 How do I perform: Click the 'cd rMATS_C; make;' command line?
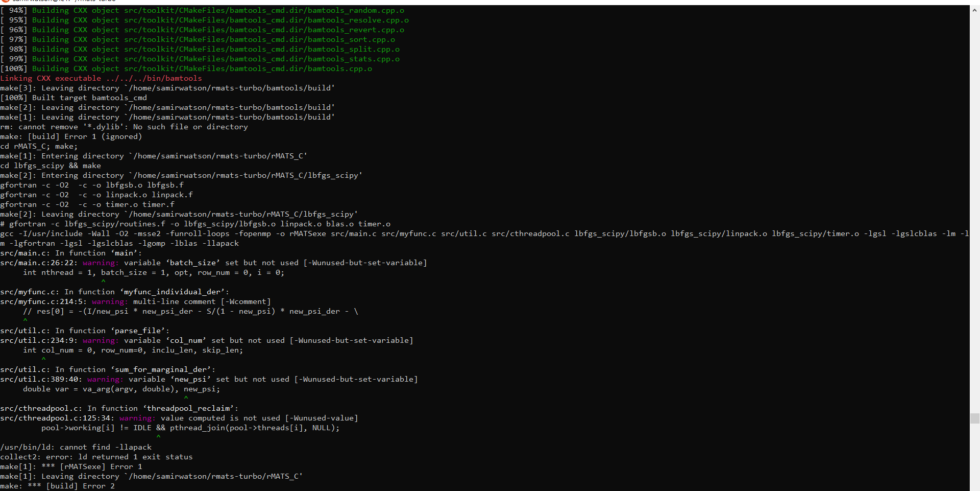pyautogui.click(x=38, y=146)
